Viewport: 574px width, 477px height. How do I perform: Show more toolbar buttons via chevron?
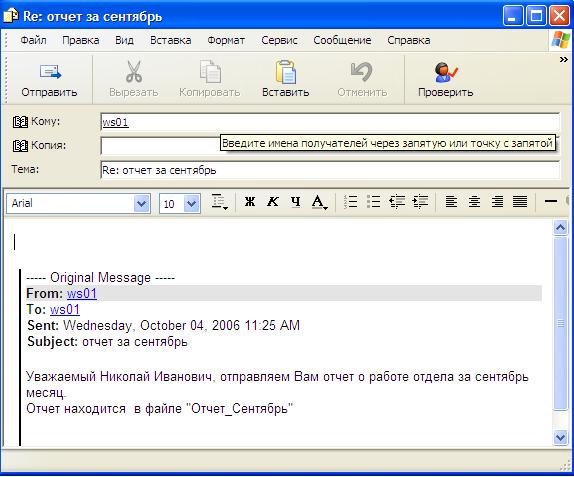pyautogui.click(x=564, y=59)
